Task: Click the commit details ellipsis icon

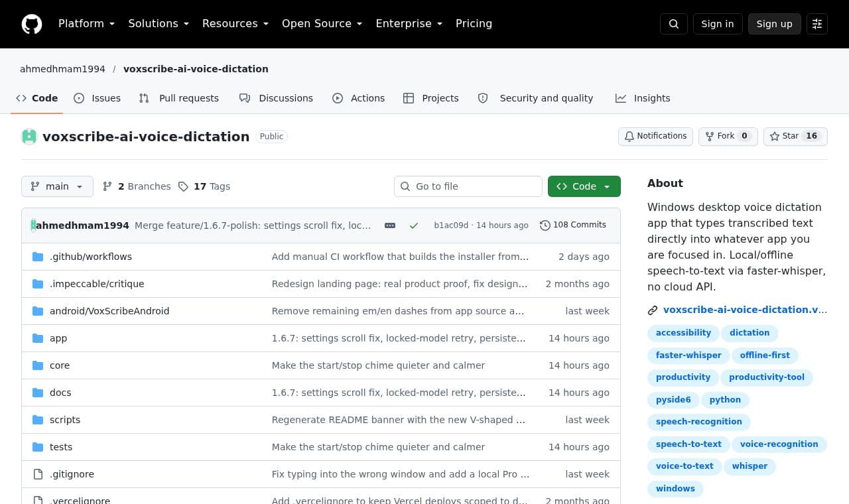Action: (390, 225)
